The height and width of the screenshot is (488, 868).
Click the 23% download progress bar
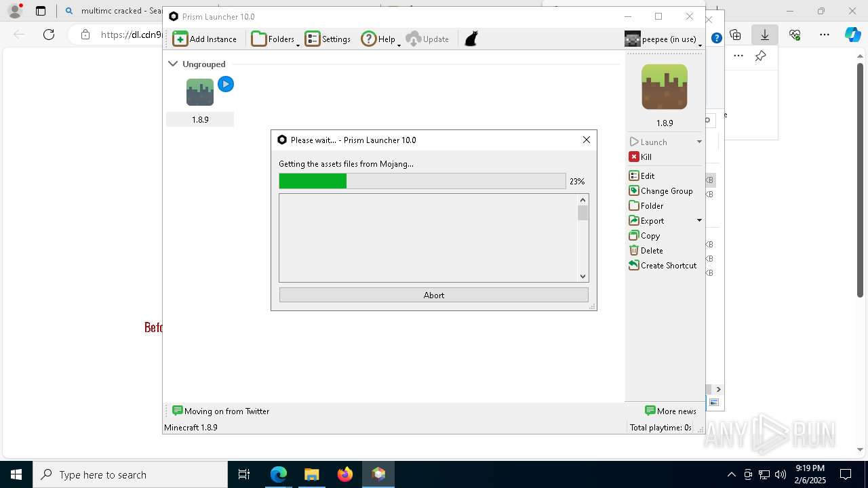422,181
